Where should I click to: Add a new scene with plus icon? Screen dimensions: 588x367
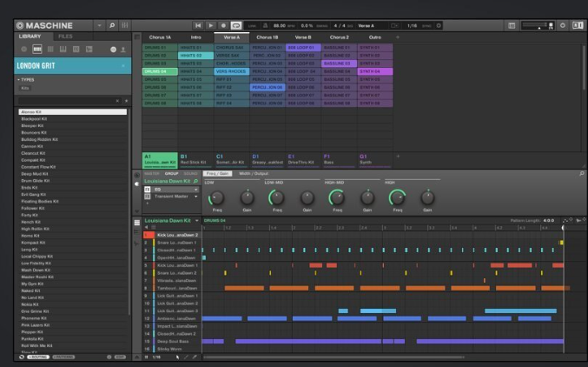398,37
